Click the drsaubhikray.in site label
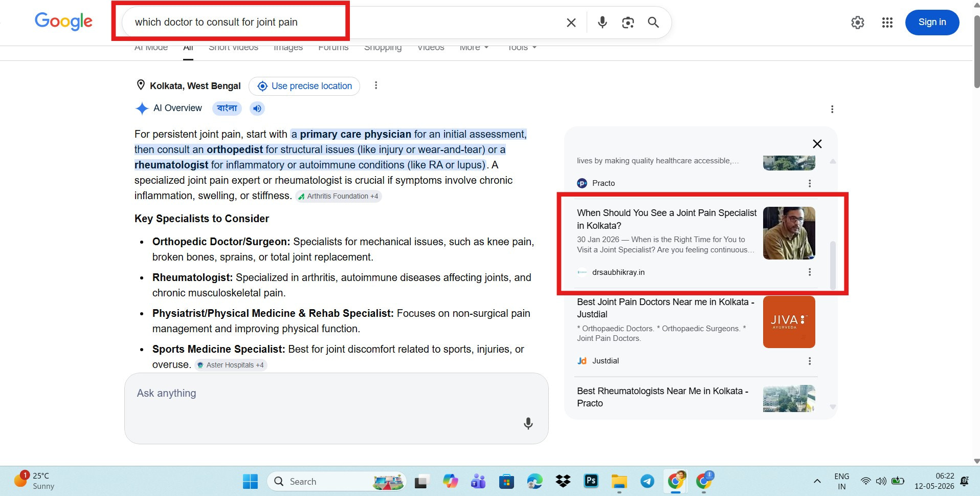Screen dimensions: 980x496 618,272
